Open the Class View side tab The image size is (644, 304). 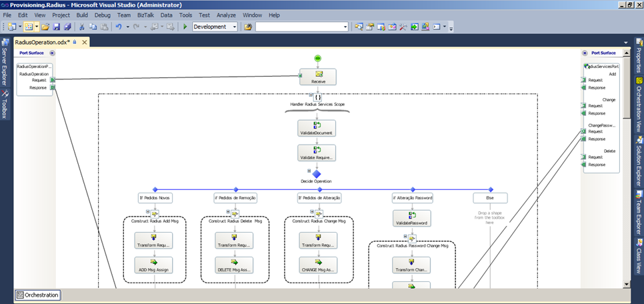pos(639,256)
